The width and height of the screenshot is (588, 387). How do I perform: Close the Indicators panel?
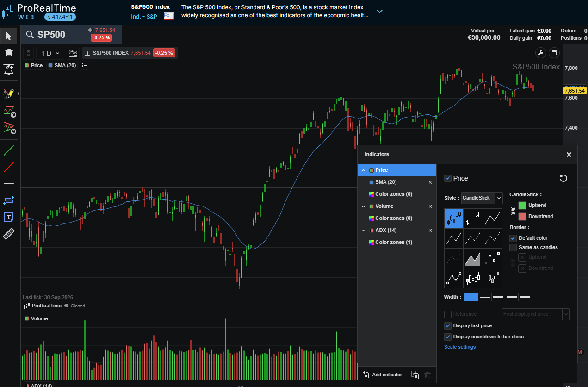pos(569,155)
